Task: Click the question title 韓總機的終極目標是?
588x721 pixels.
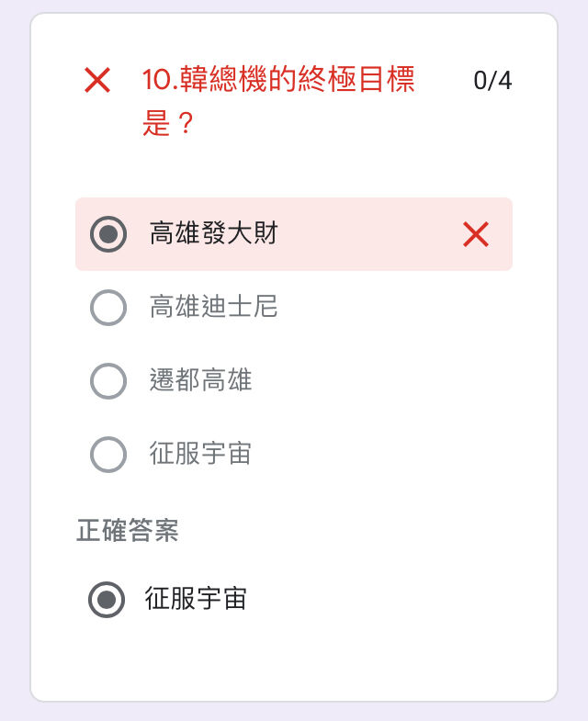Action: 278,101
